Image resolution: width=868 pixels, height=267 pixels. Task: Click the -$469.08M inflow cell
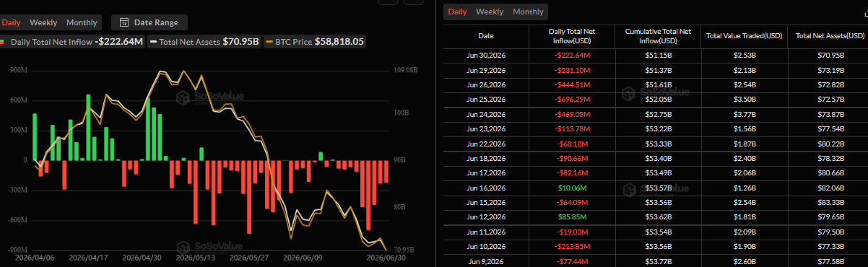(x=572, y=114)
